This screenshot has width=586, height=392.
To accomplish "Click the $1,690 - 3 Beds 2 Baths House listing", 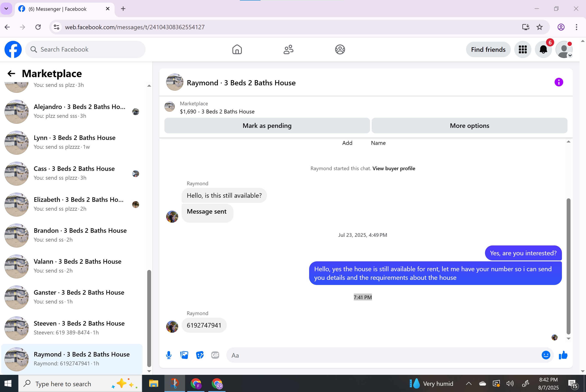I will click(217, 112).
